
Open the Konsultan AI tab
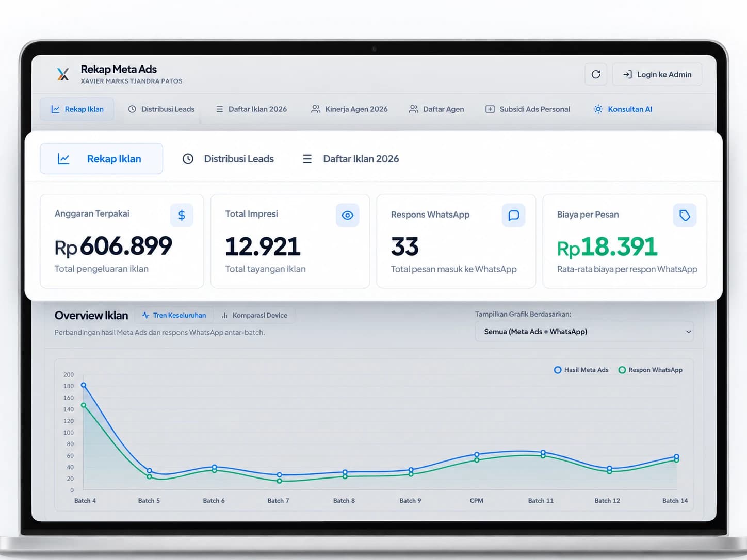[623, 109]
